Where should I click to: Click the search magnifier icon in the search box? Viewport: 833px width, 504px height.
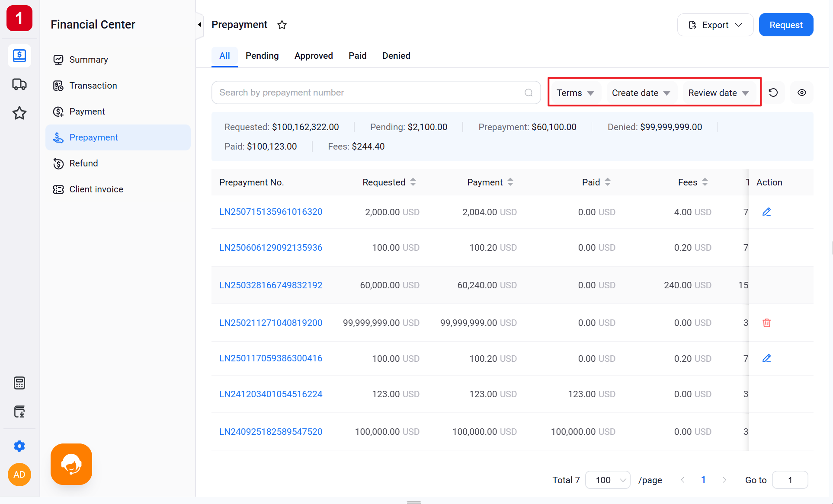[x=529, y=93]
